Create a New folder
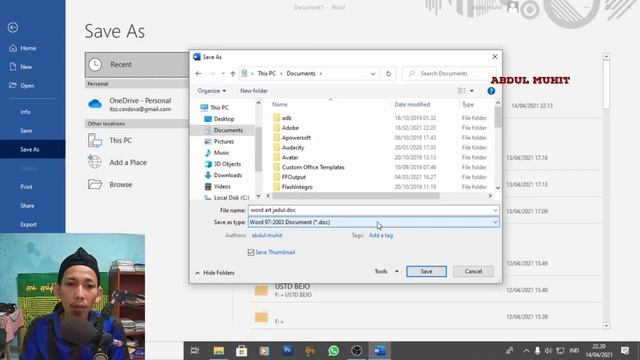 254,91
